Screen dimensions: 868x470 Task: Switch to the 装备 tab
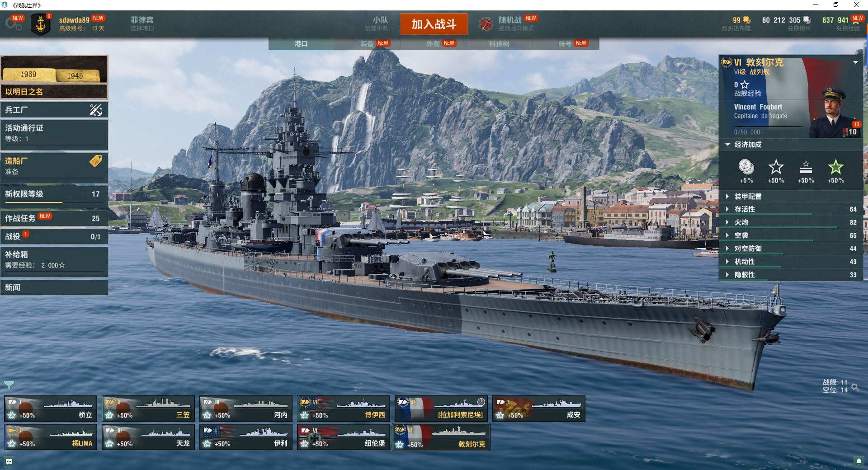[x=367, y=43]
